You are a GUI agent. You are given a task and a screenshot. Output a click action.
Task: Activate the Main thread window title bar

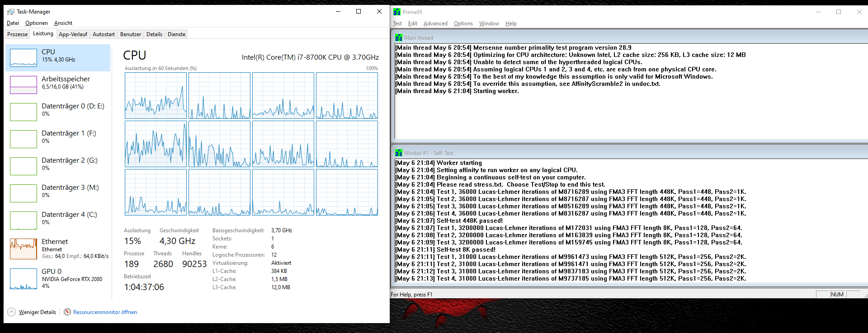point(631,38)
